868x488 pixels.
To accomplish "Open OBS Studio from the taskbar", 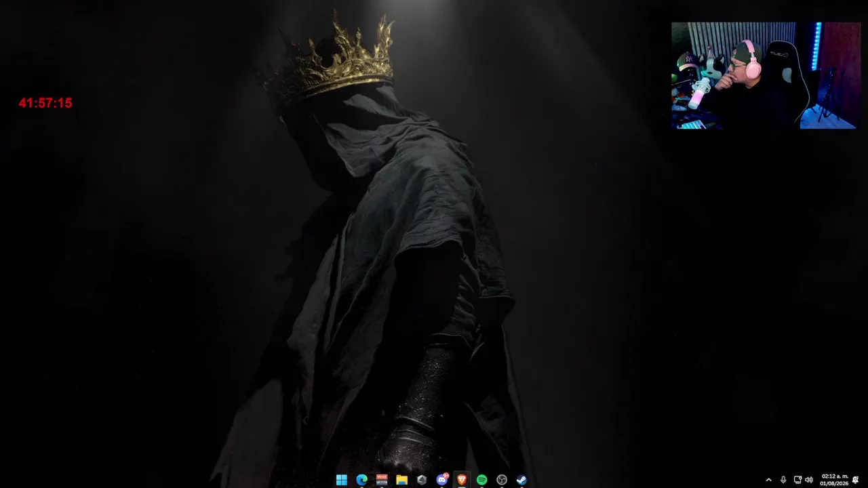I will 502,480.
